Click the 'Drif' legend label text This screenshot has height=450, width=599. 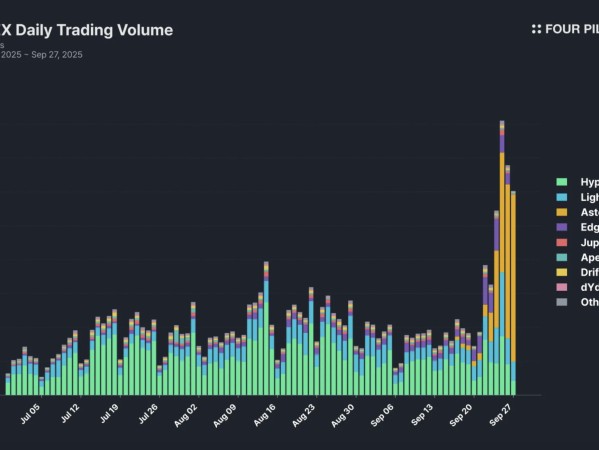point(589,272)
